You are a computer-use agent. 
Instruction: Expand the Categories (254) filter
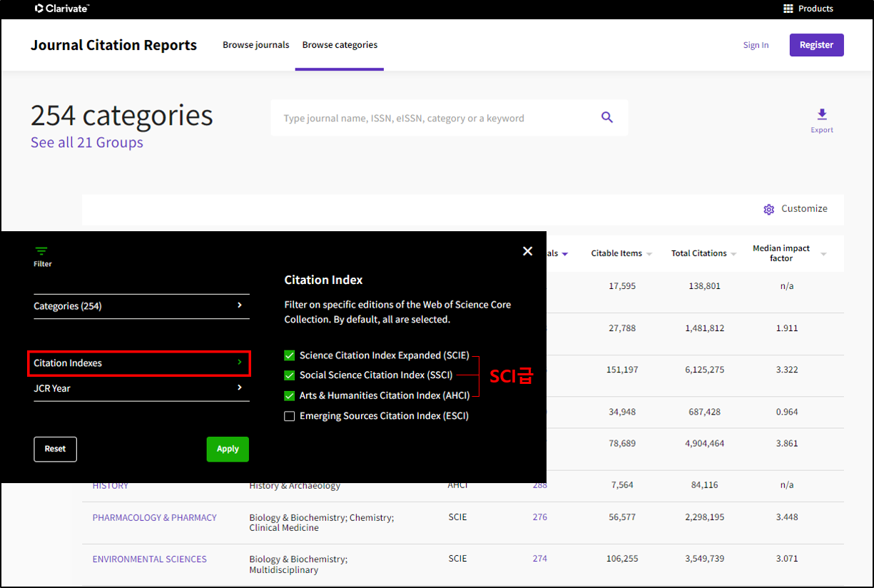point(141,306)
